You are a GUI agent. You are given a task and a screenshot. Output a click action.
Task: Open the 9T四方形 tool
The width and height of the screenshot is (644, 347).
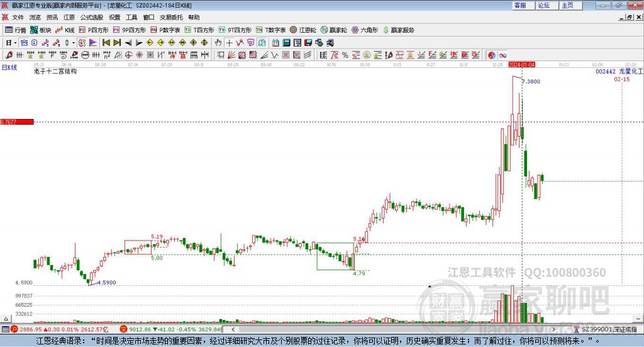[x=235, y=30]
